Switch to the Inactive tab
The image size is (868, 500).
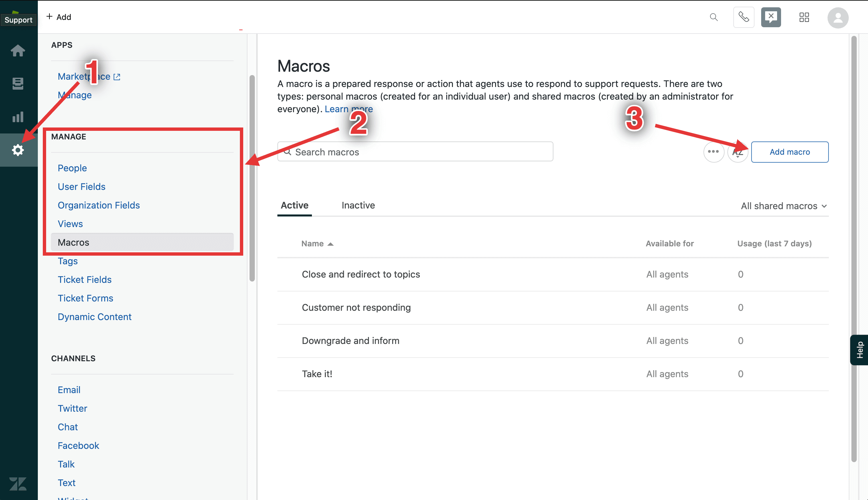click(x=358, y=206)
